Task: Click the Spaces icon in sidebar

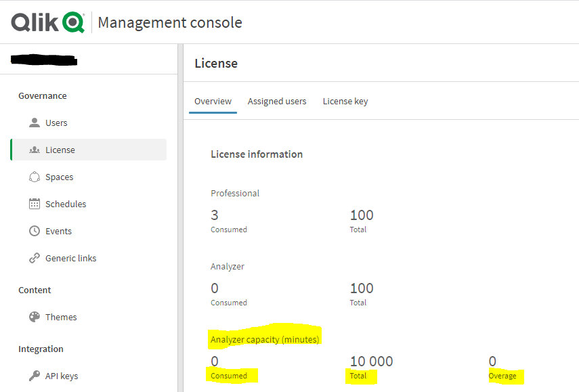Action: click(35, 177)
